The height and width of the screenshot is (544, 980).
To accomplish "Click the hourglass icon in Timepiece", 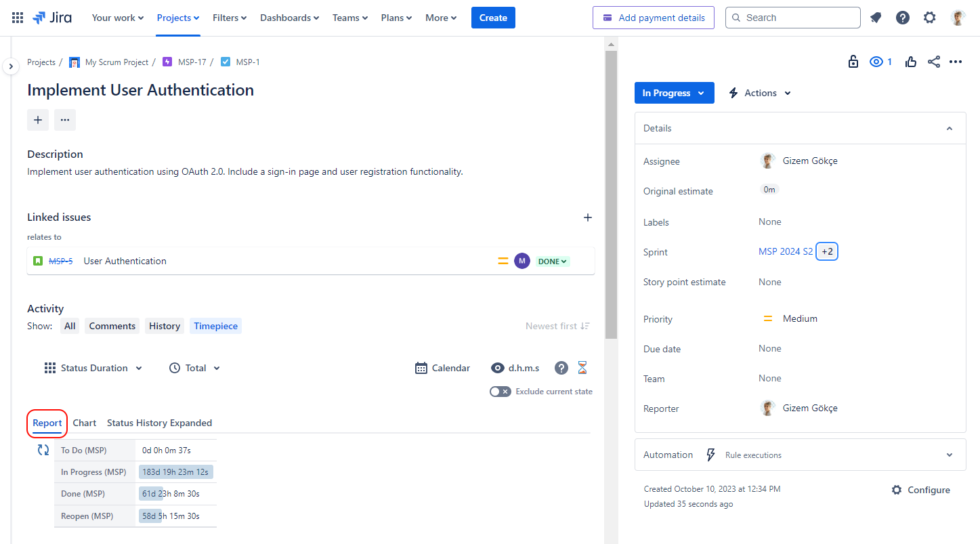I will (582, 368).
